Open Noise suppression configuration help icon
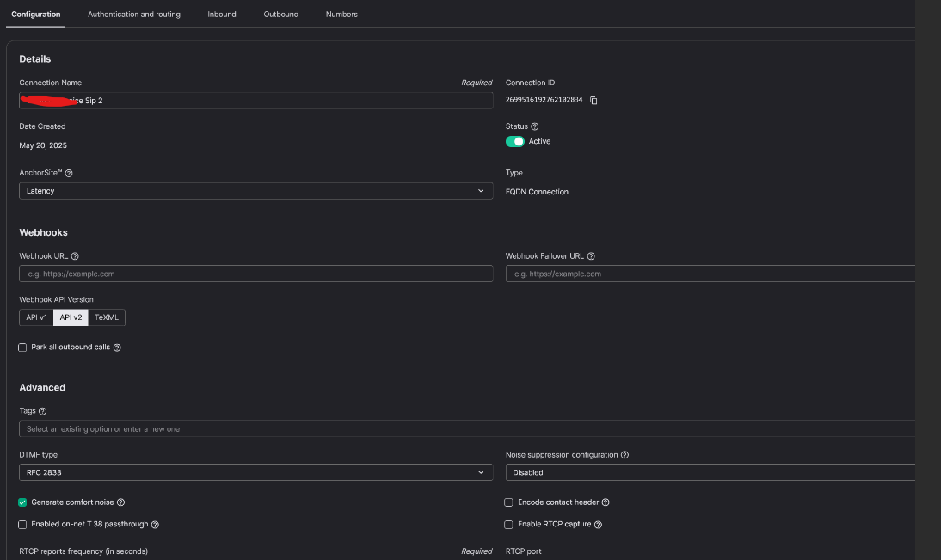 pyautogui.click(x=624, y=455)
